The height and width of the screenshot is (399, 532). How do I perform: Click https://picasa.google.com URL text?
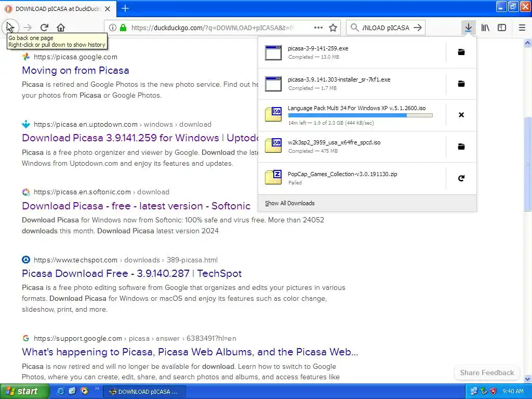click(x=75, y=57)
